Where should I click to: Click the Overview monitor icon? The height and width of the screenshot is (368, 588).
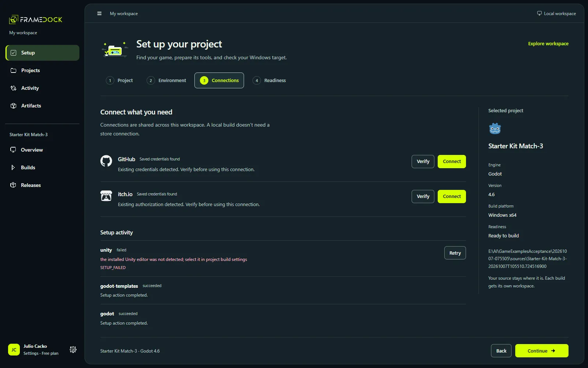(x=13, y=150)
